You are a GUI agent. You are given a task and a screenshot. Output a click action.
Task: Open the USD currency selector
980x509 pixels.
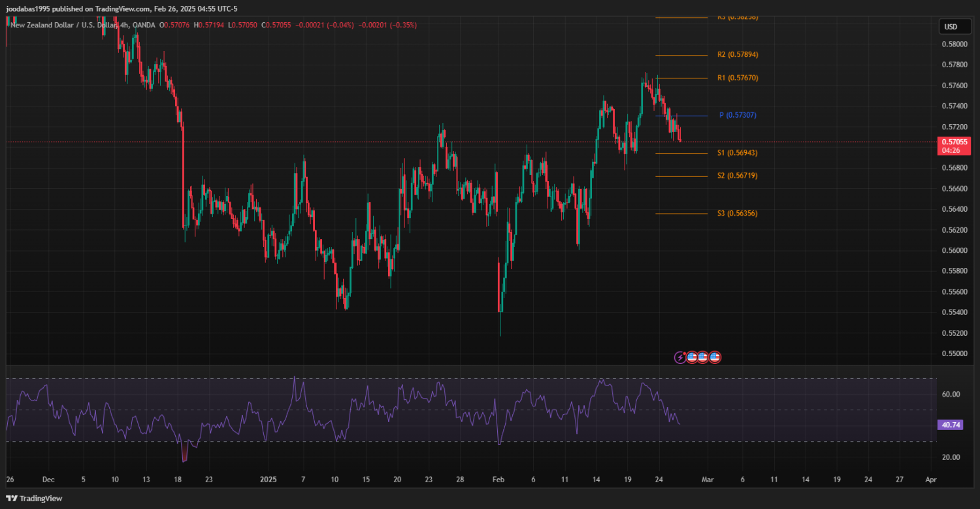click(951, 27)
